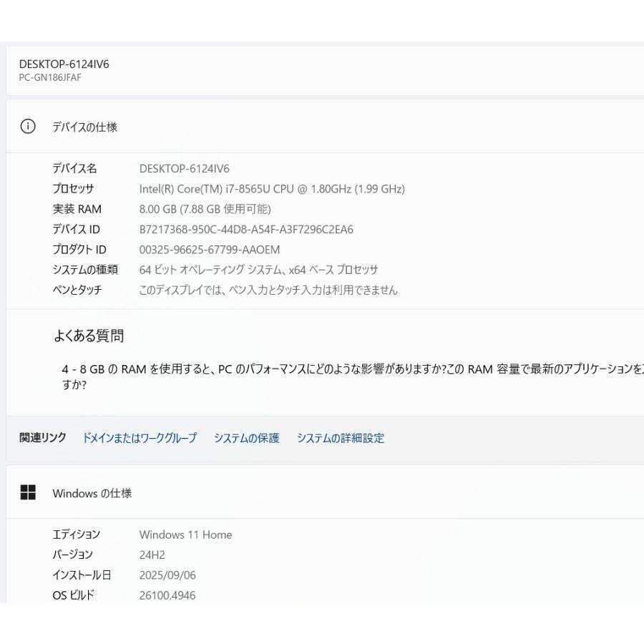Viewport: 644px width, 644px height.
Task: Click the Windows logo beside Windows の仕様
Action: (x=29, y=493)
